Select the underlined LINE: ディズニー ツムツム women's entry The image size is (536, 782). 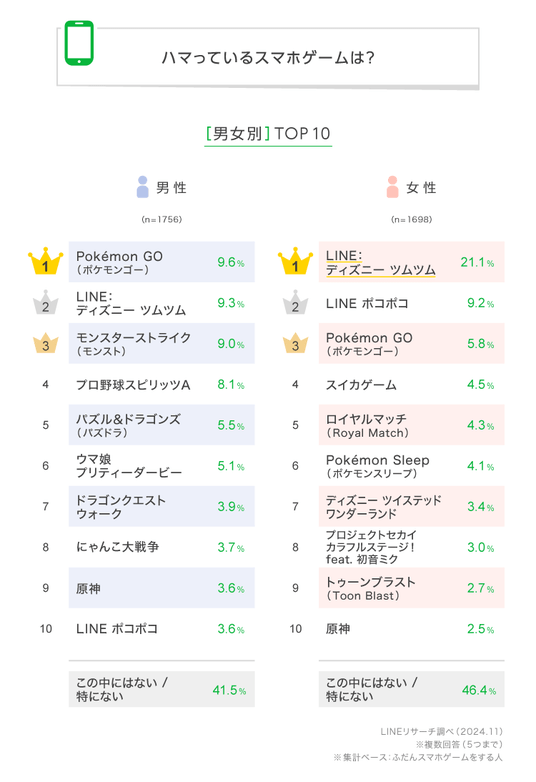coord(380,263)
